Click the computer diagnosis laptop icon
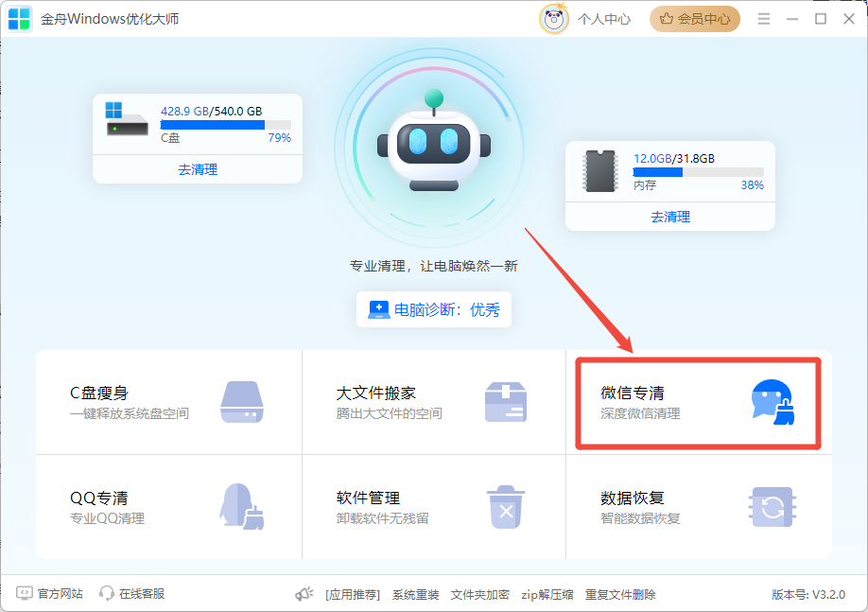Viewport: 868px width, 612px height. [378, 309]
